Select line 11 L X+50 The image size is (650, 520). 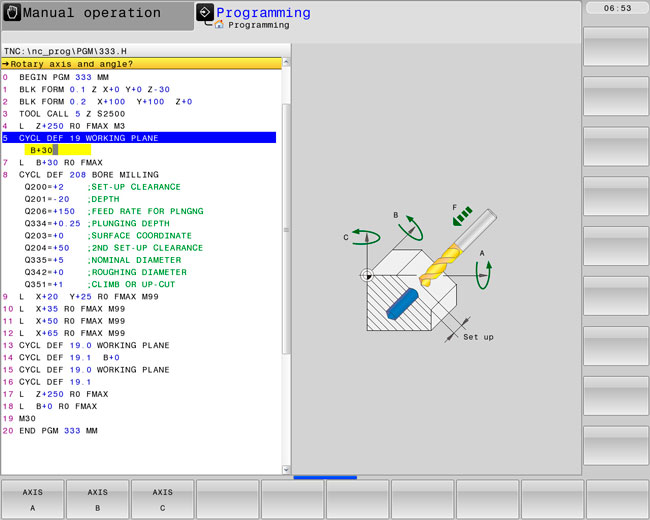click(63, 321)
